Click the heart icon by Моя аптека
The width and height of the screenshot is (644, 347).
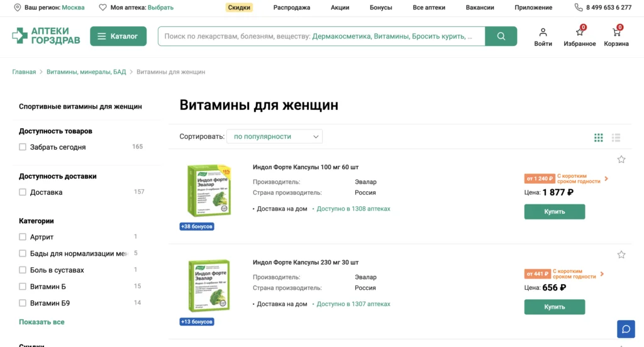click(103, 8)
